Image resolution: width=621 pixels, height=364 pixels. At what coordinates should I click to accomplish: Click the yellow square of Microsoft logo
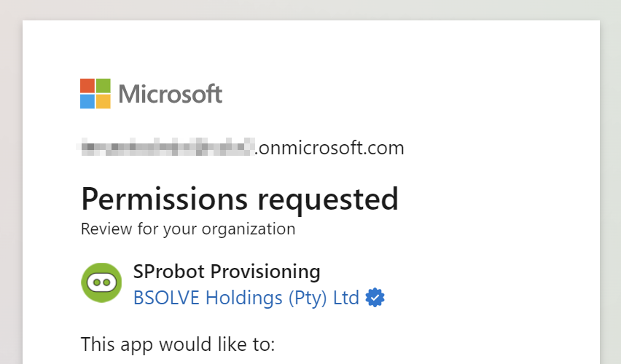point(103,101)
